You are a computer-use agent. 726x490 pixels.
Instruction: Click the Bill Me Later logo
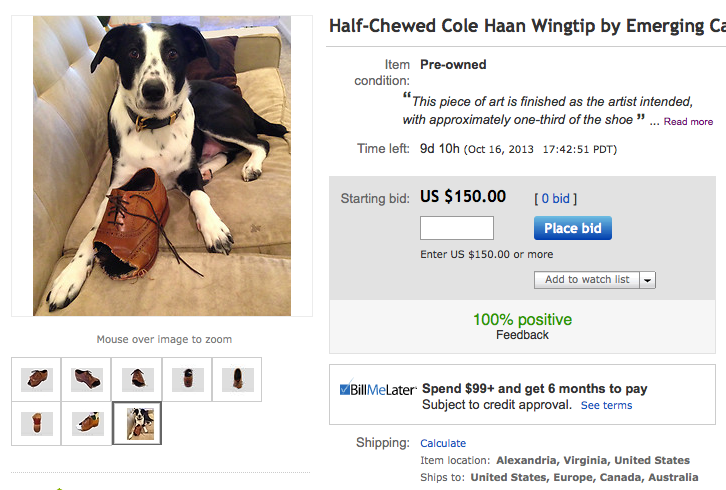click(378, 389)
